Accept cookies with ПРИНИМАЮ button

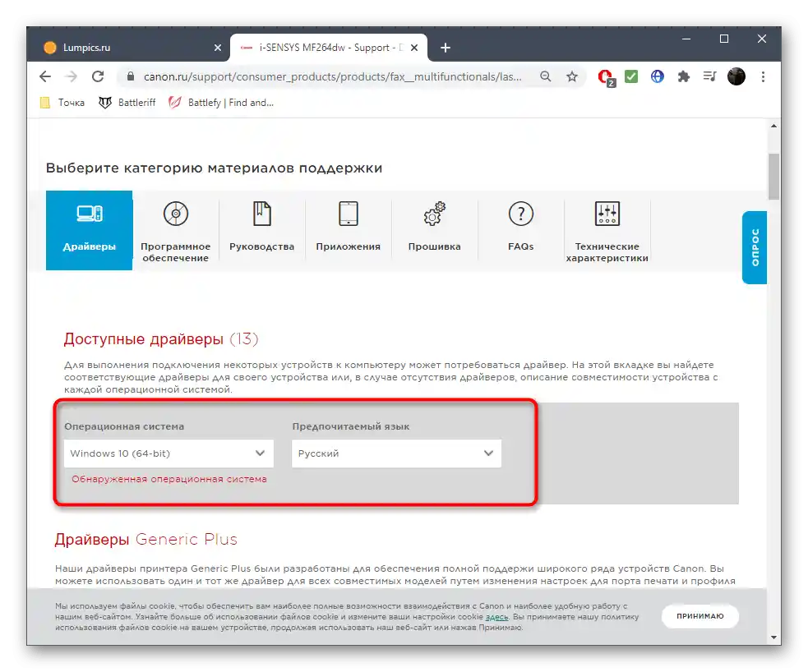click(x=699, y=616)
